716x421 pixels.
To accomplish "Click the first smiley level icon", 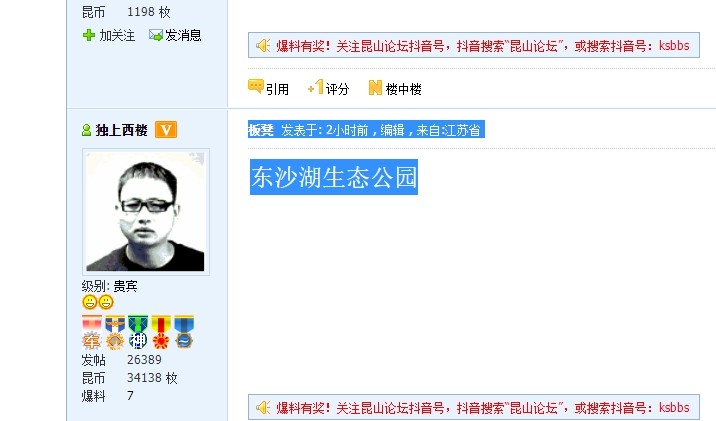I will (90, 302).
